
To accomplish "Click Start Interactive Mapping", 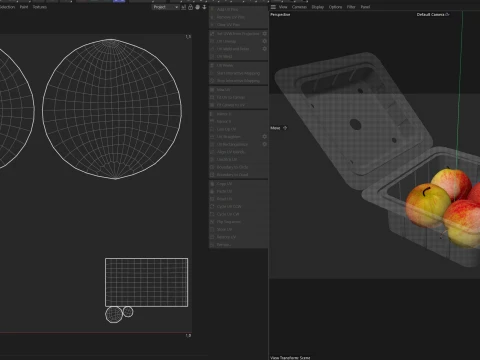I will pyautogui.click(x=238, y=73).
